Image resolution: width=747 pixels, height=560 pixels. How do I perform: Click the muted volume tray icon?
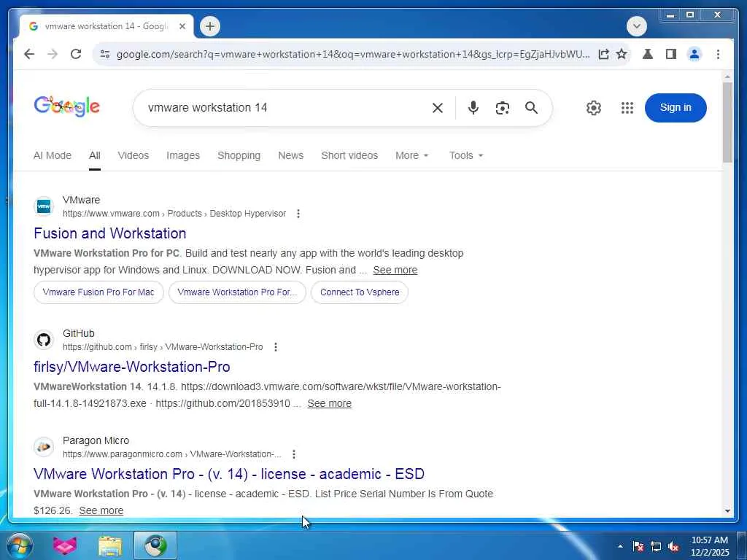673,547
